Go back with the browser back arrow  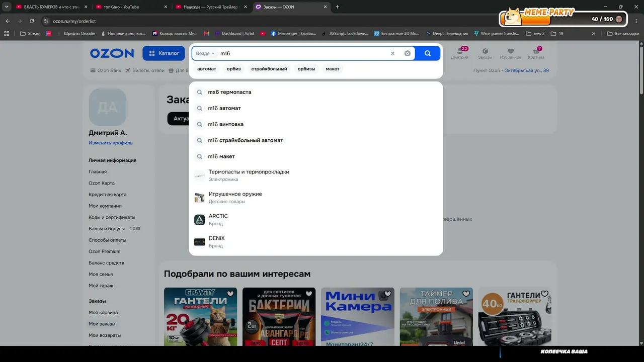(8, 21)
